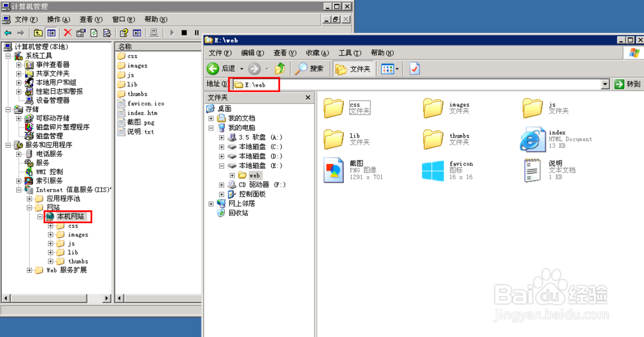This screenshot has height=337, width=644.
Task: Open the 操作(A) menu in Computer Management
Action: point(59,19)
